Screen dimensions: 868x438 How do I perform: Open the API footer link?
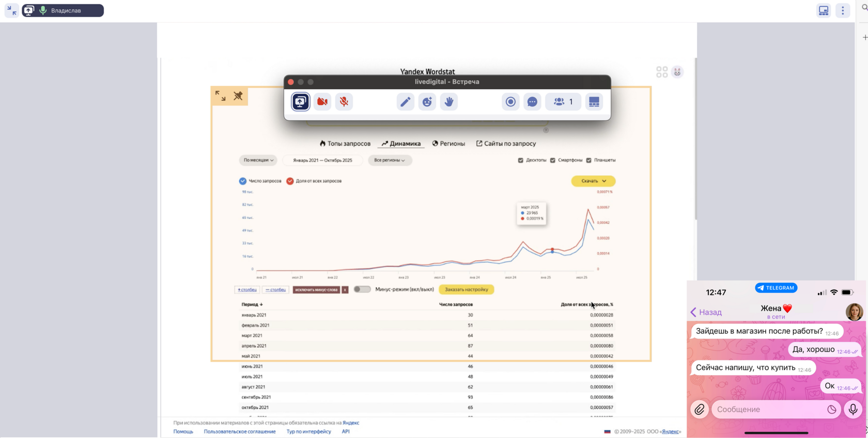click(346, 431)
